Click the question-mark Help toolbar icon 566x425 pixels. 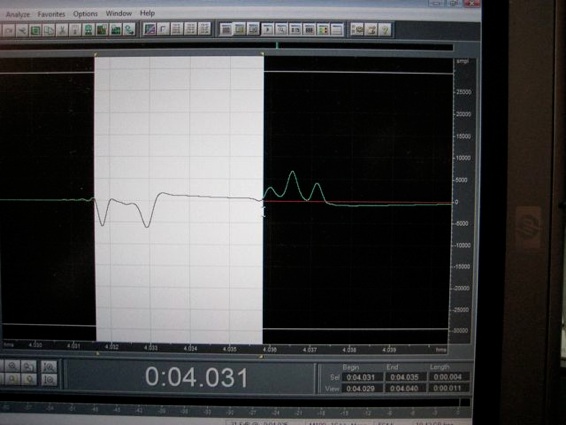point(385,30)
